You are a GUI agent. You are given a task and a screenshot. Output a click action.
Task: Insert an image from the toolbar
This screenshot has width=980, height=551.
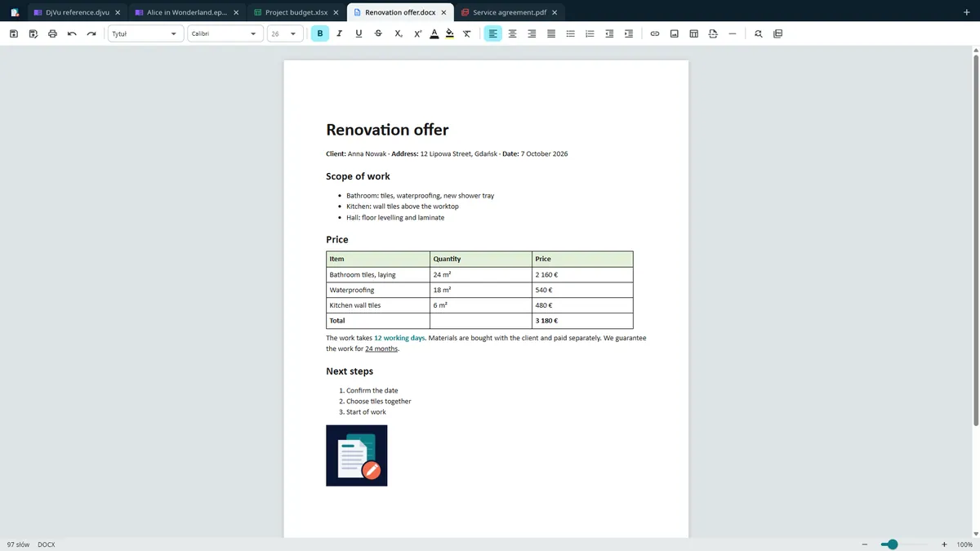tap(675, 33)
